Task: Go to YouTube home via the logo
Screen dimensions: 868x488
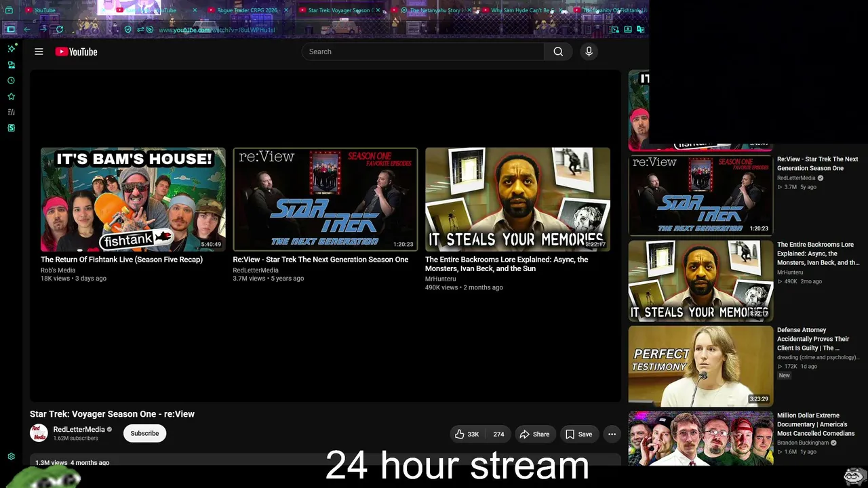Action: pyautogui.click(x=76, y=52)
